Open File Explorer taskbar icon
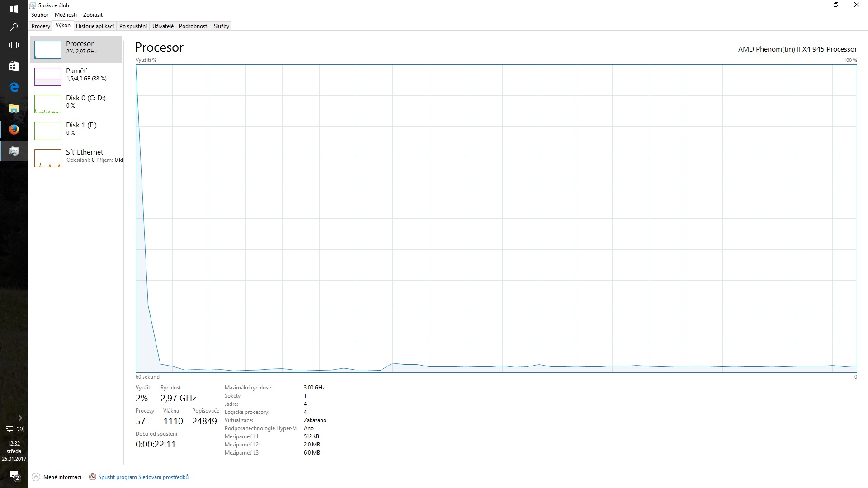868x488 pixels. point(14,108)
